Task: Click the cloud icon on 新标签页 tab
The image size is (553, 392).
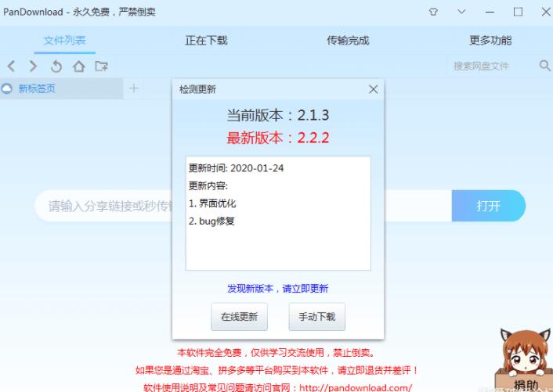Action: pyautogui.click(x=7, y=88)
